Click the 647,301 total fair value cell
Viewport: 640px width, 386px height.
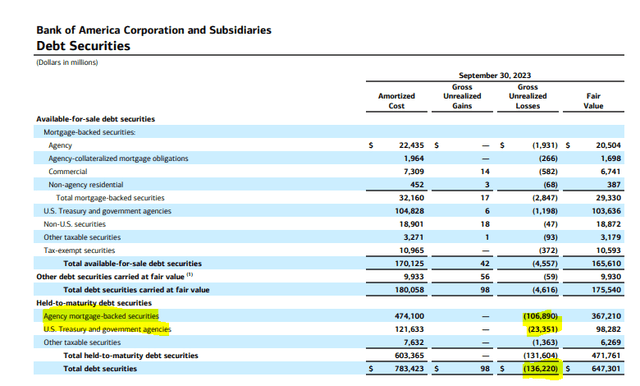click(x=606, y=368)
